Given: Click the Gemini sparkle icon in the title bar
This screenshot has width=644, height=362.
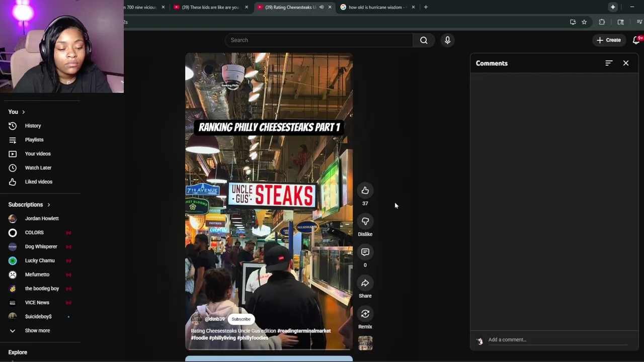Looking at the screenshot, I should coord(613,7).
